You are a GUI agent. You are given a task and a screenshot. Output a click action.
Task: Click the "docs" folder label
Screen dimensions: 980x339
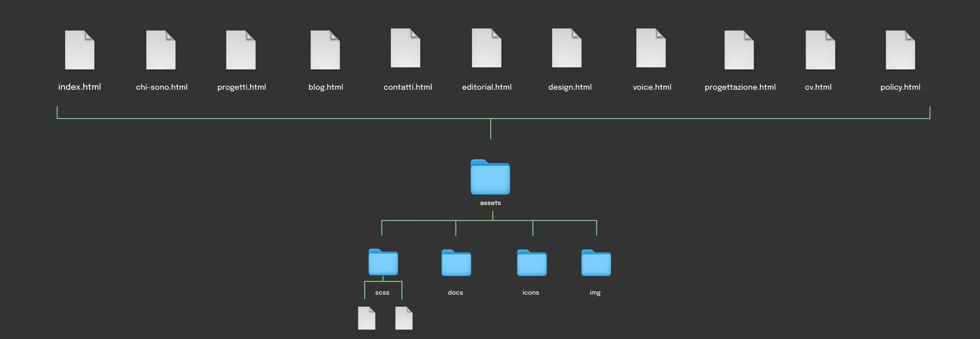tap(455, 293)
